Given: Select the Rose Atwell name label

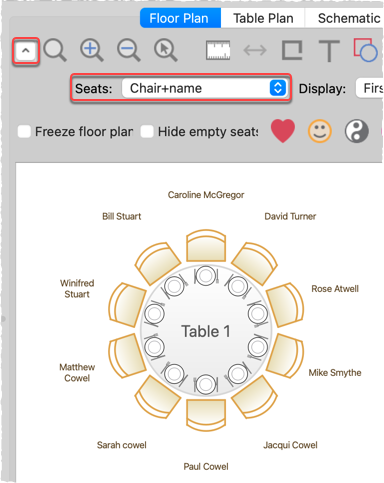Looking at the screenshot, I should pyautogui.click(x=335, y=289).
